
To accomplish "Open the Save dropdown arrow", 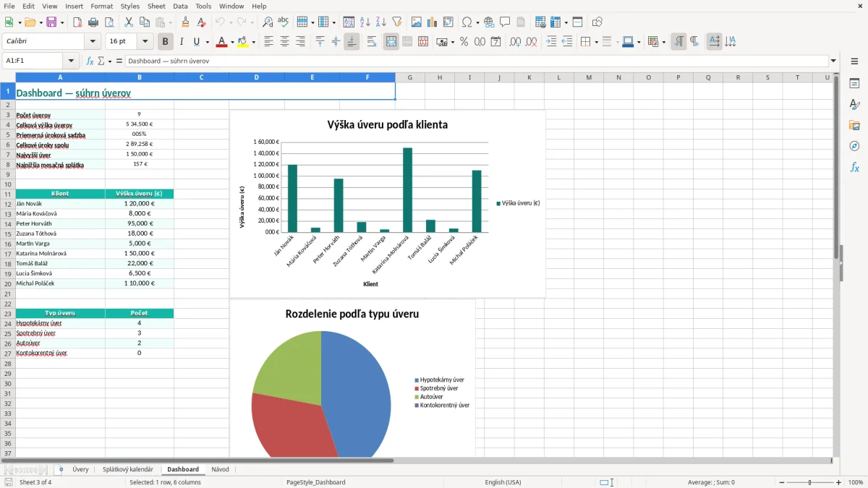I will 62,22.
